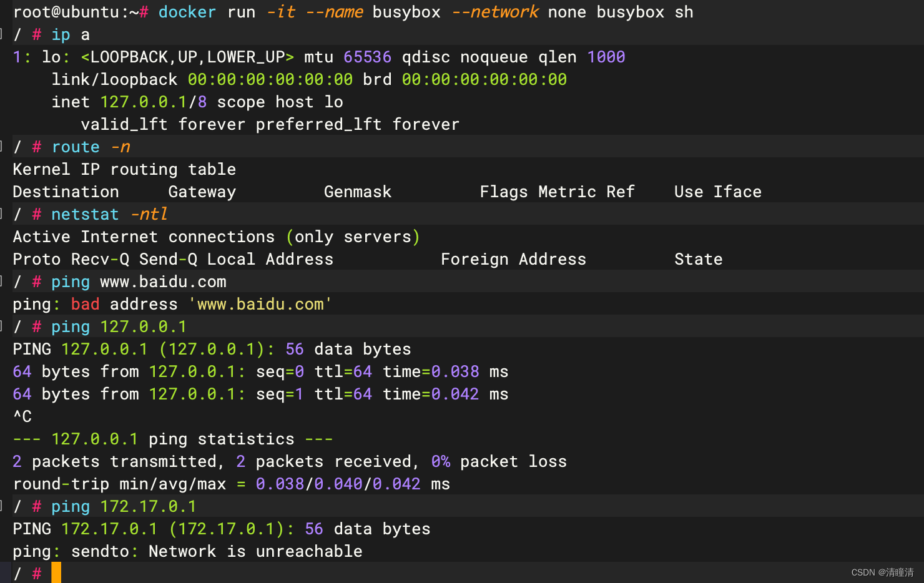This screenshot has width=924, height=583.
Task: Select the 'netstat -ntl' command
Action: pyautogui.click(x=109, y=214)
